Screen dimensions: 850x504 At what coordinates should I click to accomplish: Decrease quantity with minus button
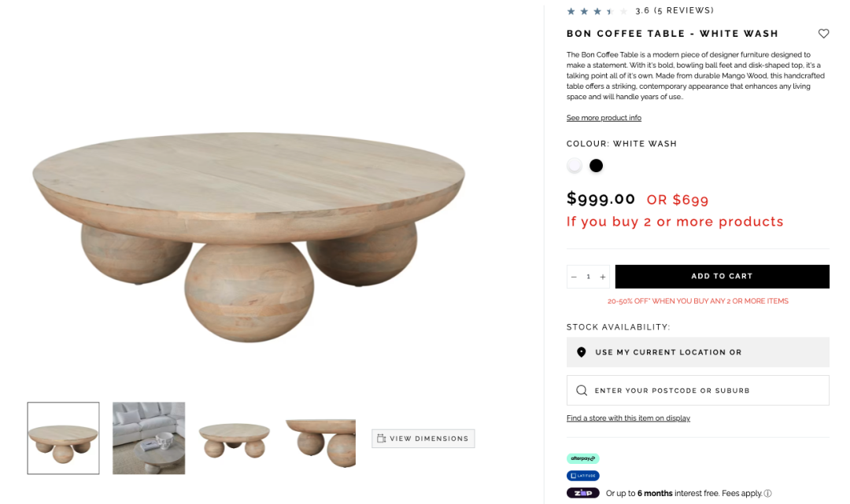click(x=574, y=277)
